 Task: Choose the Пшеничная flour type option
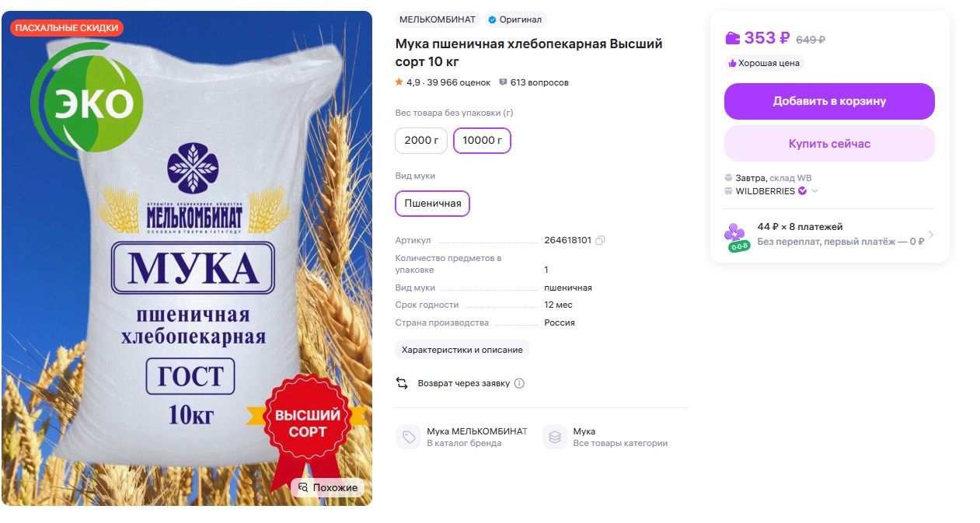pos(432,204)
